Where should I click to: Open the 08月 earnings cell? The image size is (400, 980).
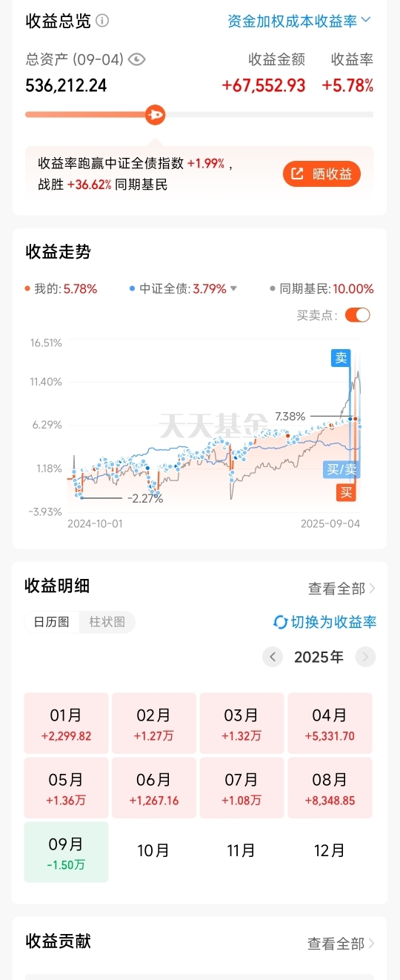(x=330, y=787)
